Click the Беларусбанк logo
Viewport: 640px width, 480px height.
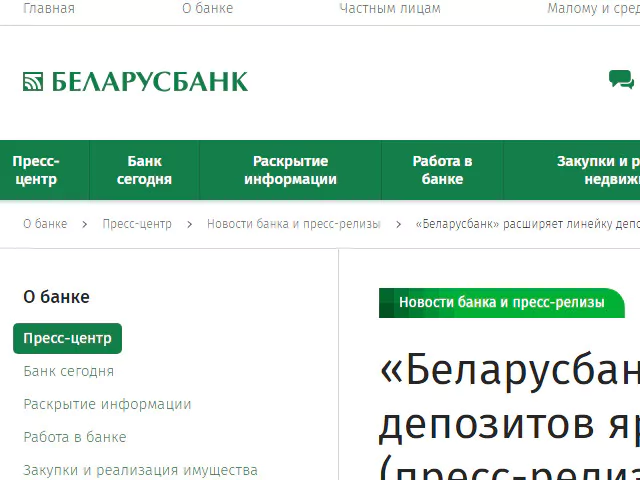click(x=135, y=82)
